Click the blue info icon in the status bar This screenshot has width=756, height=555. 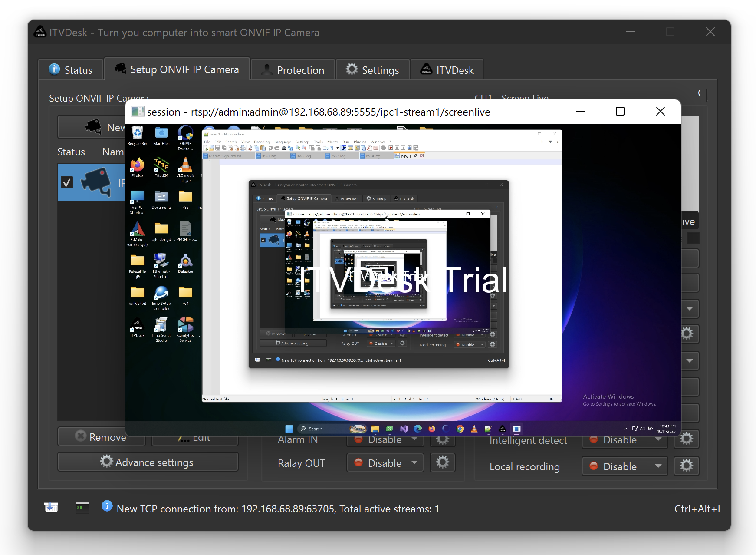pyautogui.click(x=107, y=506)
